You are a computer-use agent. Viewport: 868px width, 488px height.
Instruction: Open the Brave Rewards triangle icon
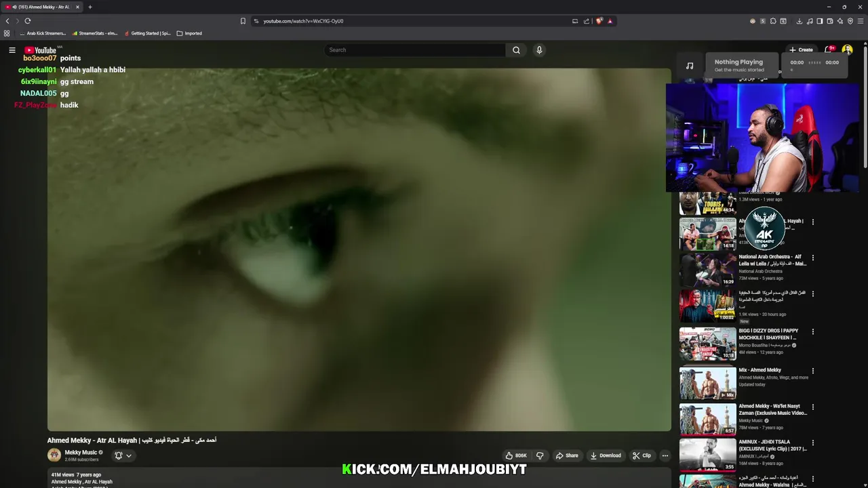[x=610, y=21]
